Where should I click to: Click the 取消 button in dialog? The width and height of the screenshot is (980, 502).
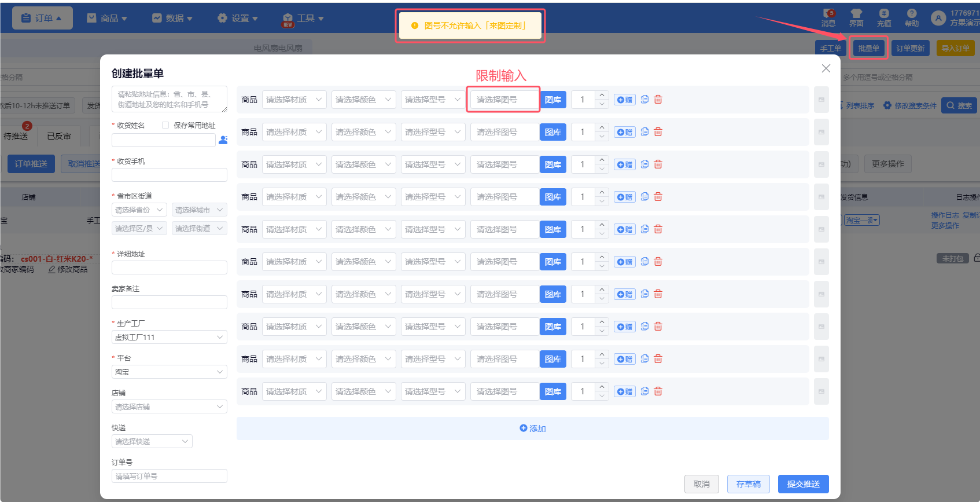point(702,484)
